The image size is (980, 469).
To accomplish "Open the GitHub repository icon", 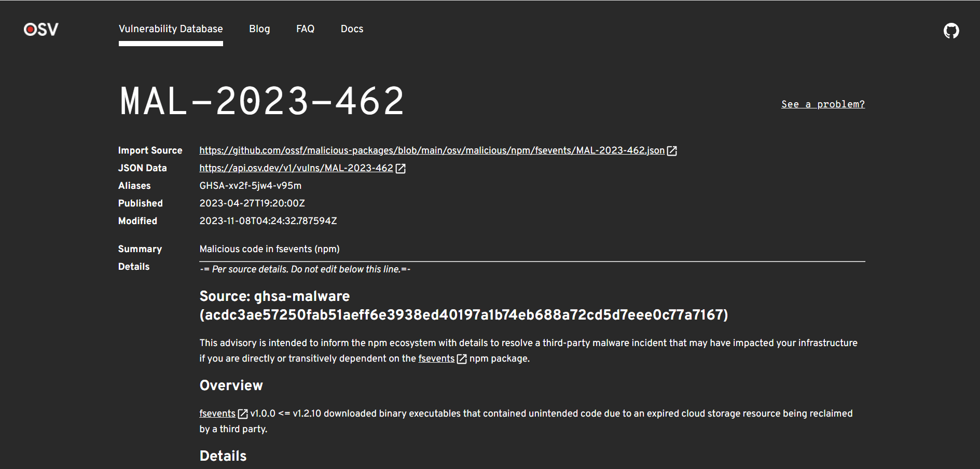I will 951,31.
